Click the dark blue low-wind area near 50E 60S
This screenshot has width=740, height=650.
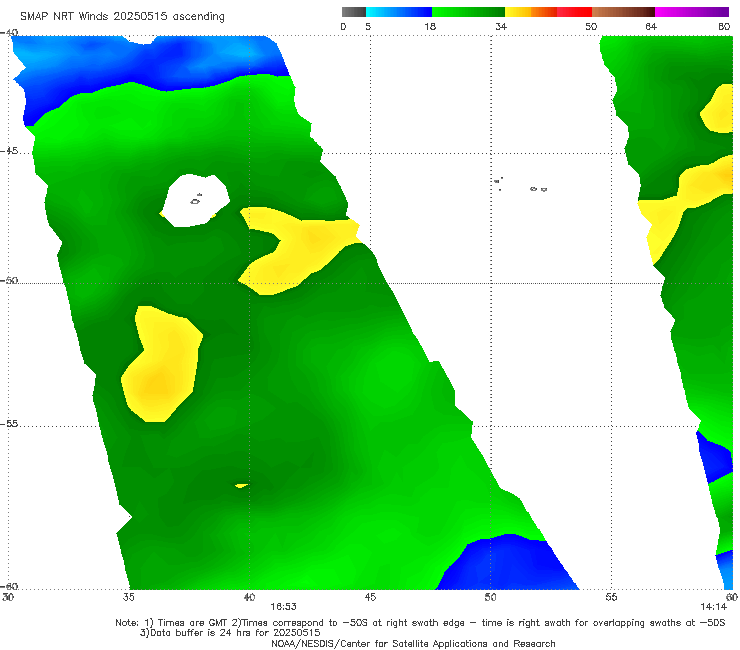click(x=507, y=562)
